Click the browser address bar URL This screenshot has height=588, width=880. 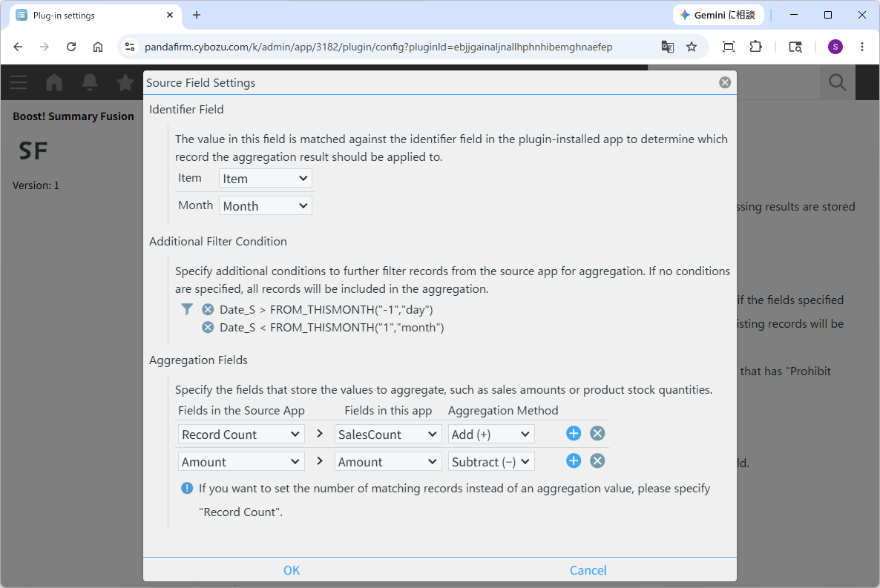[378, 47]
